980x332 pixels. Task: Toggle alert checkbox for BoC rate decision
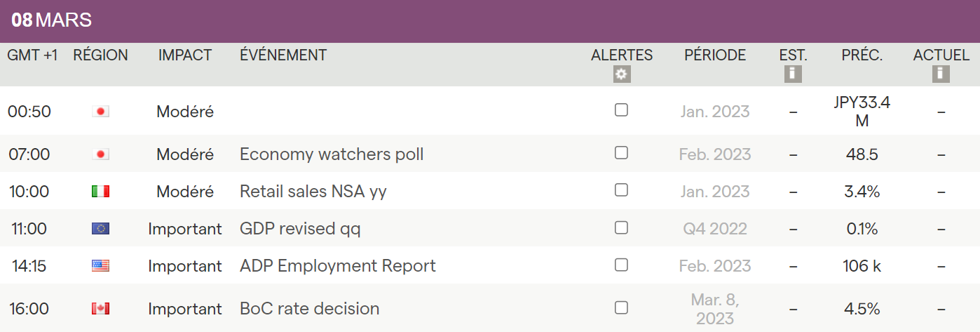click(621, 307)
